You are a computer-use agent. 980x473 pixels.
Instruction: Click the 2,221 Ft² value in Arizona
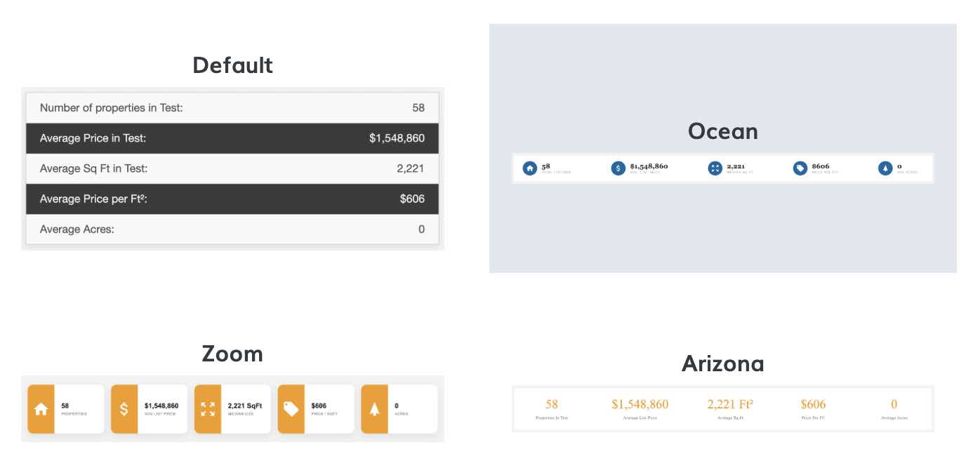pyautogui.click(x=730, y=404)
